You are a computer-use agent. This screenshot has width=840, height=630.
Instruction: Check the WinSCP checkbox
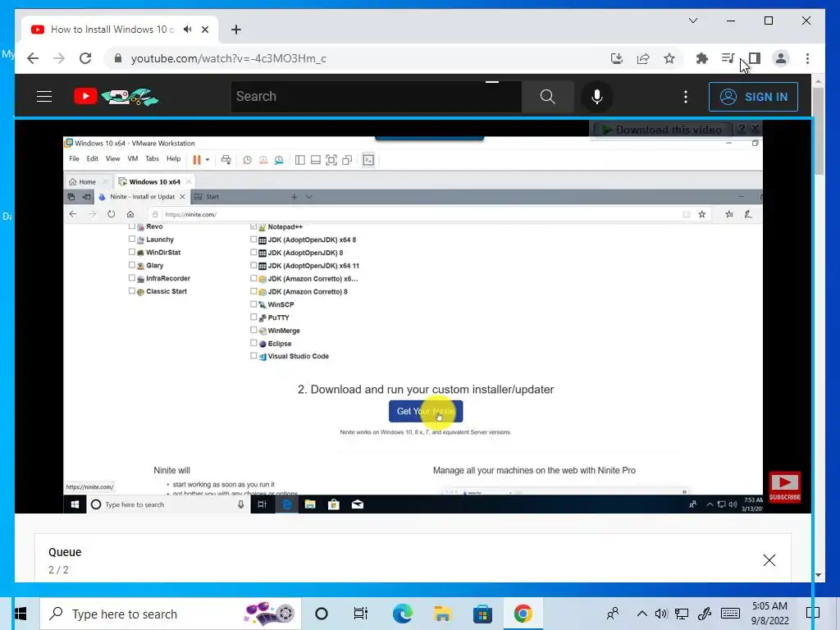click(253, 304)
